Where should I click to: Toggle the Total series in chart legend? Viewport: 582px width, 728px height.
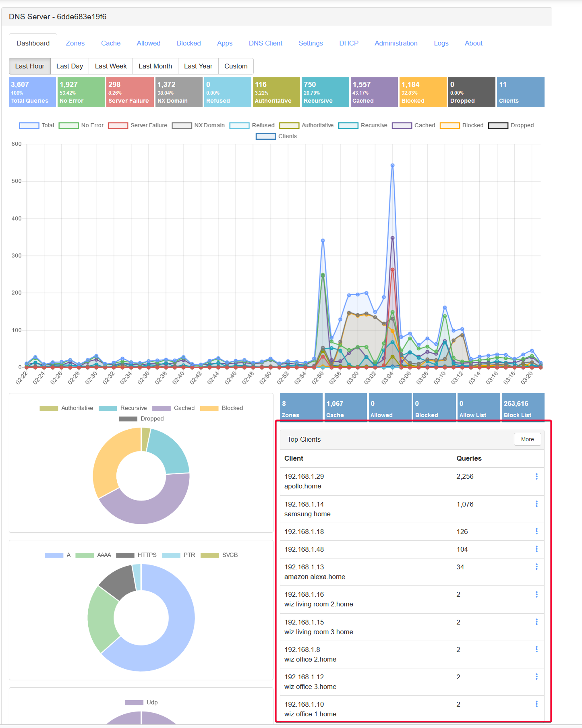(x=37, y=125)
